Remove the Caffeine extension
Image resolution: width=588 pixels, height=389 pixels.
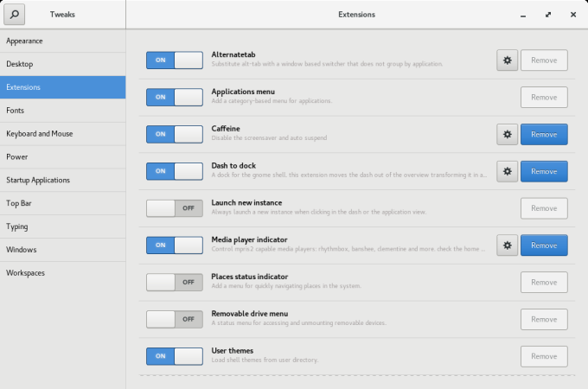pyautogui.click(x=544, y=134)
